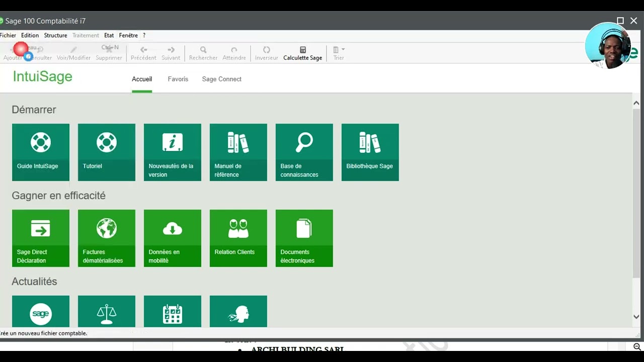Open the Tutoriel tile
The height and width of the screenshot is (362, 644).
point(107,152)
